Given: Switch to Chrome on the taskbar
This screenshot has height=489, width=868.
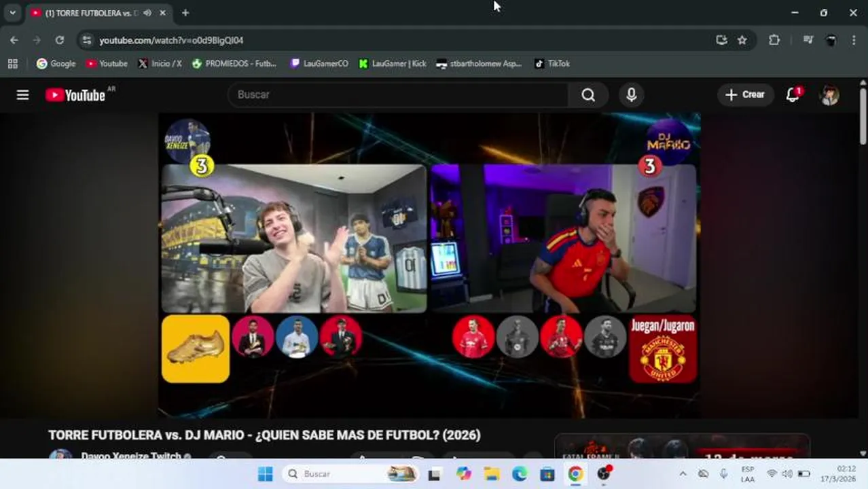Looking at the screenshot, I should [x=575, y=474].
